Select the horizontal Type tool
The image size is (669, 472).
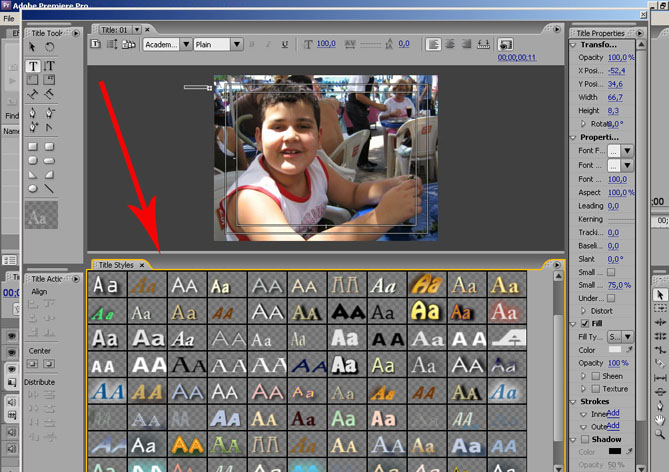click(32, 66)
